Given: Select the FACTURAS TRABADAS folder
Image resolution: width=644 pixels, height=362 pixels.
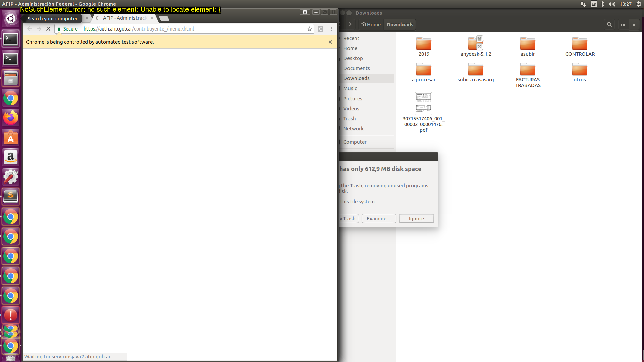Looking at the screenshot, I should click(x=528, y=75).
